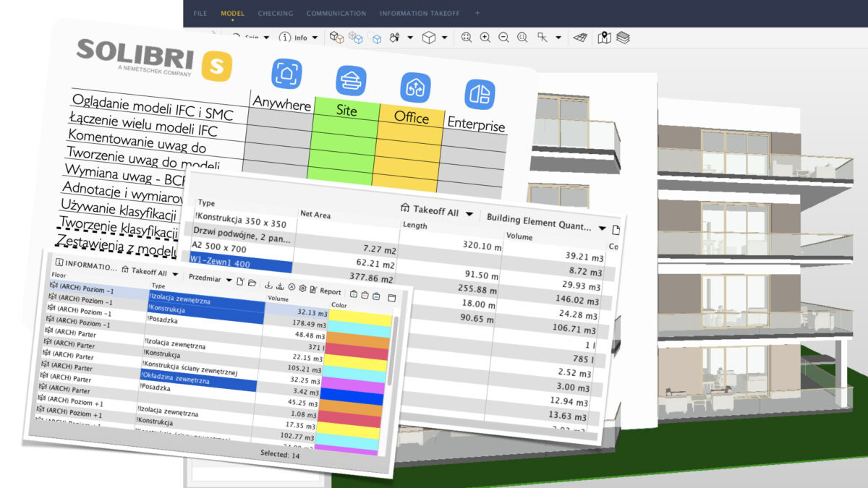Select the Office product icon
Image resolution: width=868 pixels, height=488 pixels.
pos(415,87)
